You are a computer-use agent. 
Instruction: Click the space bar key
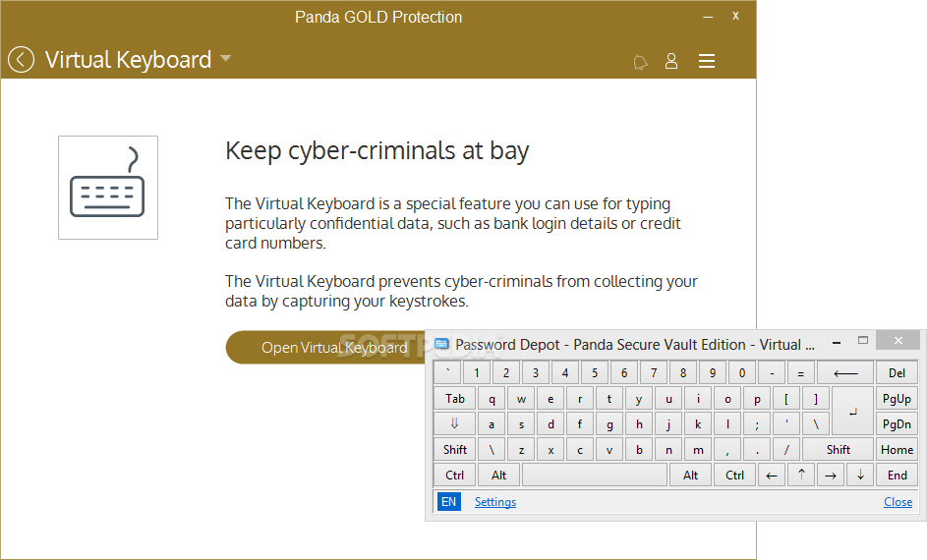[595, 475]
